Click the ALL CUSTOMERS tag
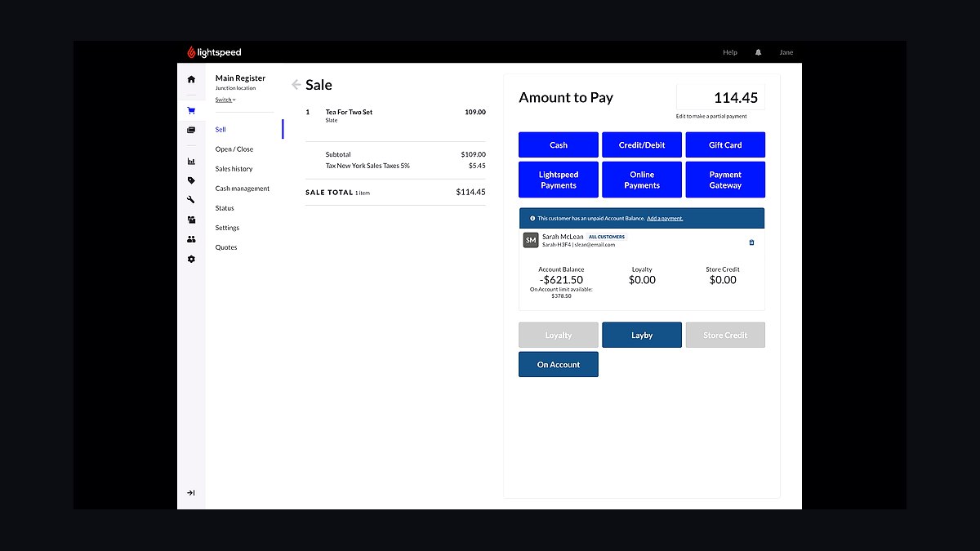This screenshot has width=980, height=551. (x=607, y=237)
